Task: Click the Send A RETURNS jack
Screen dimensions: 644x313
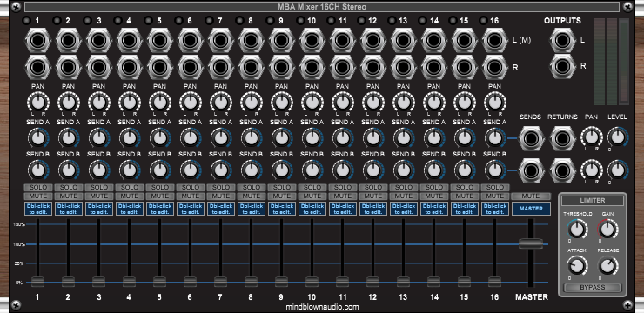Action: point(563,138)
